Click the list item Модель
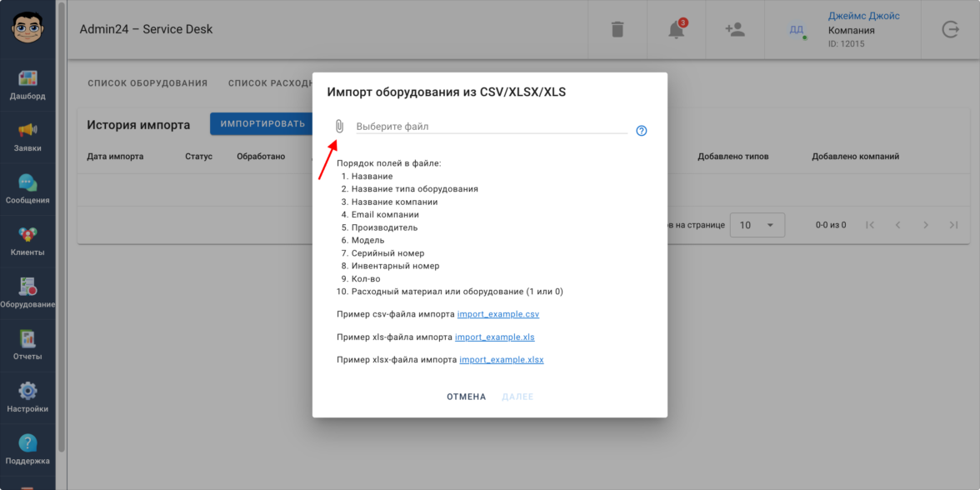Image resolution: width=980 pixels, height=490 pixels. (367, 240)
